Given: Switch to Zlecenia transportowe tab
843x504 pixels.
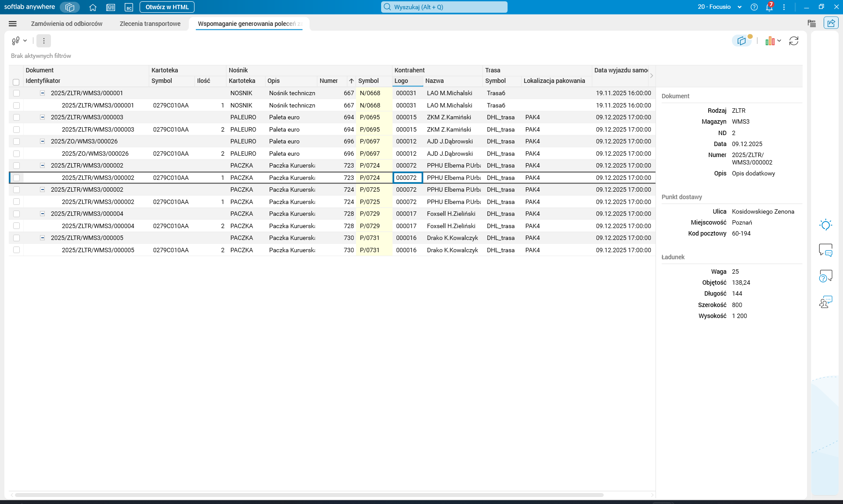Looking at the screenshot, I should [x=150, y=24].
